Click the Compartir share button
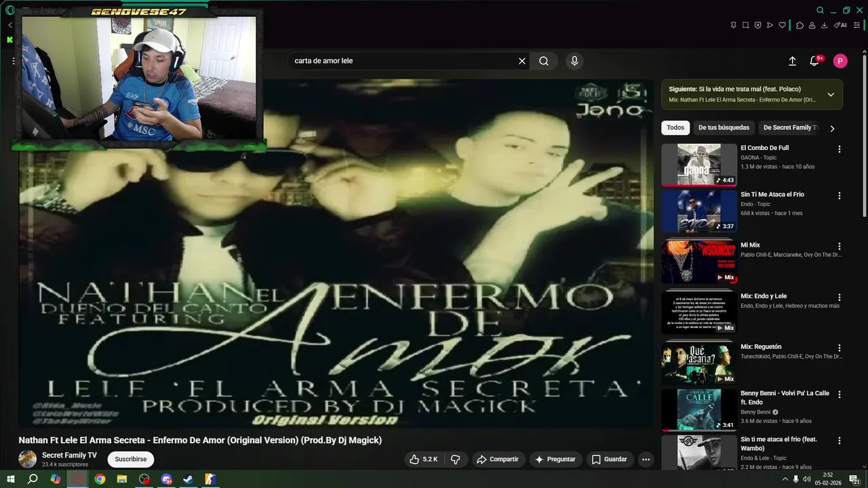This screenshot has height=488, width=868. pos(498,460)
